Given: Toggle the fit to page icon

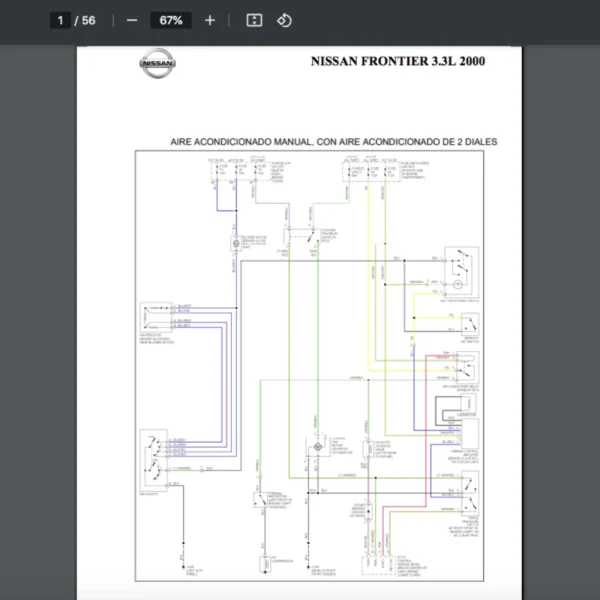Looking at the screenshot, I should coord(254,20).
